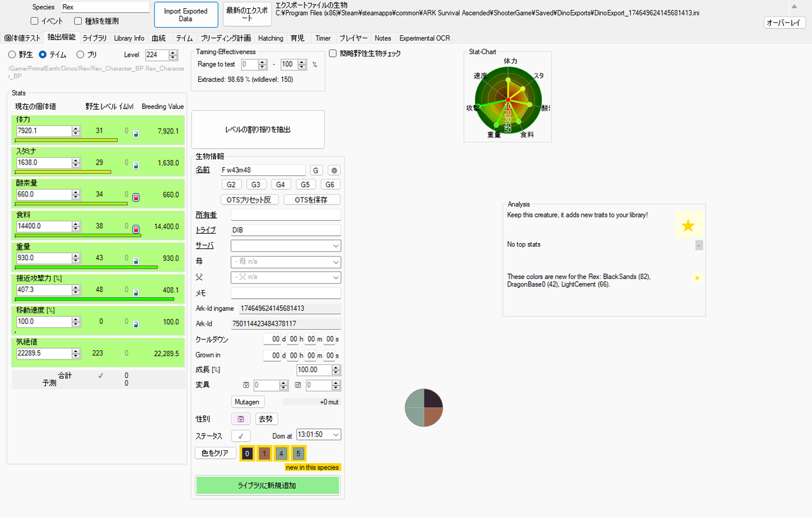The height and width of the screenshot is (518, 812).
Task: Click the color region pie chart
Action: pyautogui.click(x=424, y=408)
